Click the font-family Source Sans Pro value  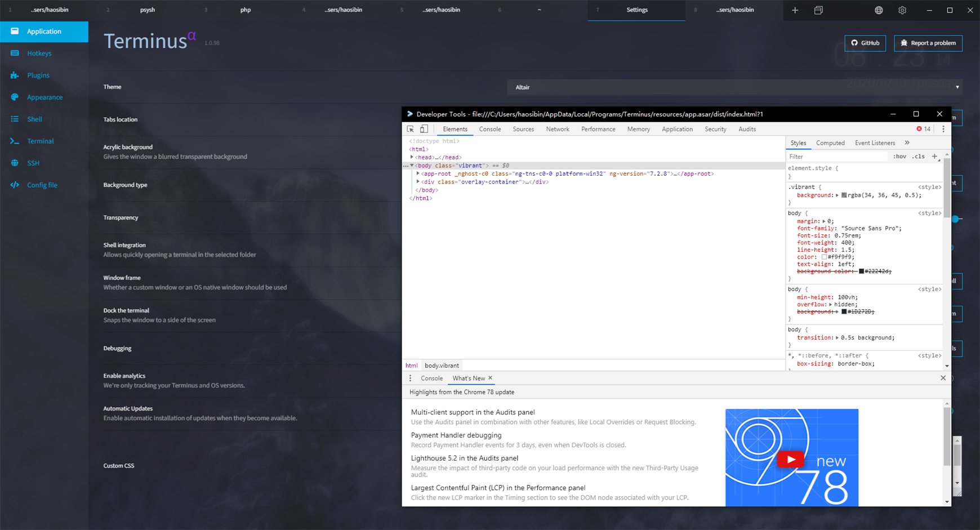pos(871,229)
